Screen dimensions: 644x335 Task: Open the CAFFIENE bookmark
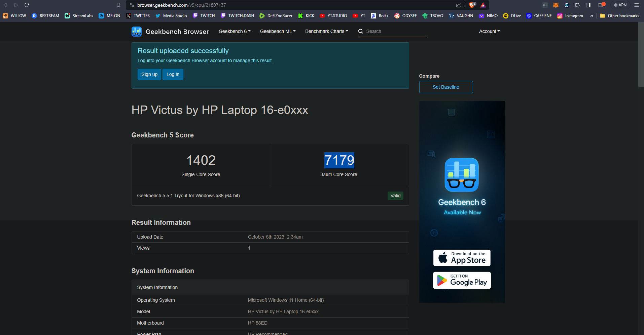(539, 16)
